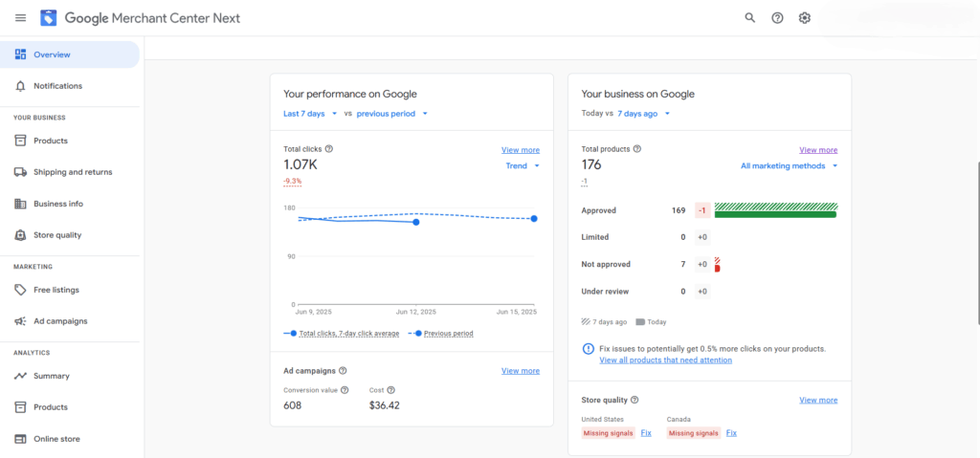Click the $36.42 cost value
The height and width of the screenshot is (458, 980).
385,405
